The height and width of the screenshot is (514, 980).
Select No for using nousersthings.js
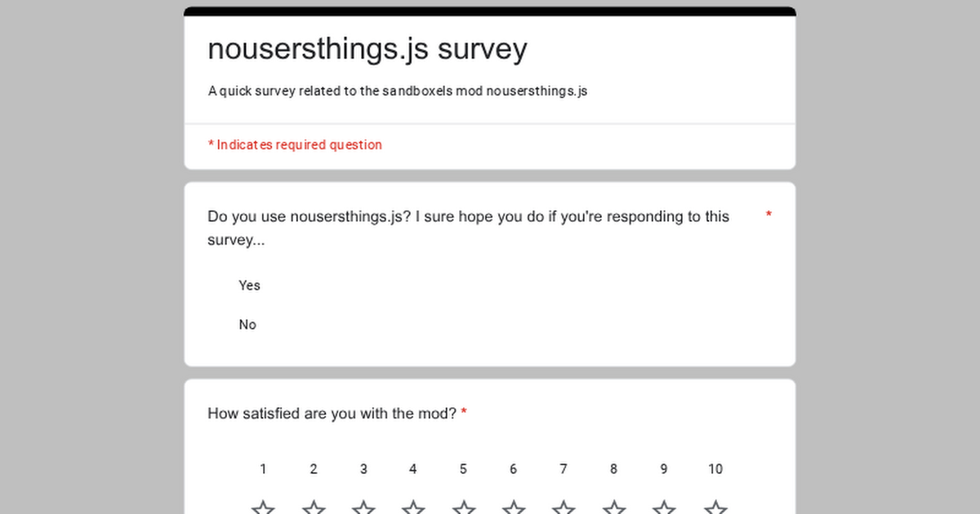[x=247, y=324]
